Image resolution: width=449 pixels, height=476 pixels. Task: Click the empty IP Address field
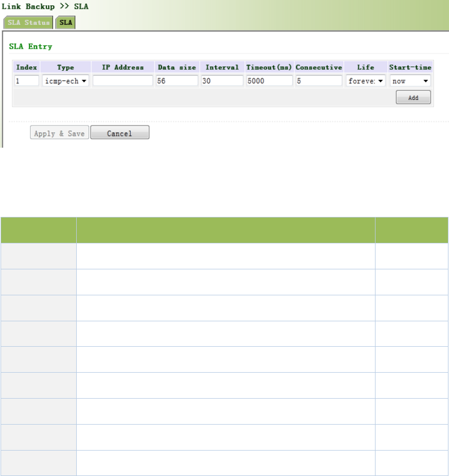123,81
